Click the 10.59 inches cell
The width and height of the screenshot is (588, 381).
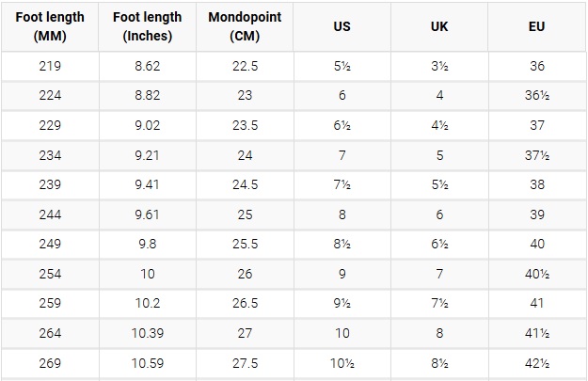(x=148, y=363)
